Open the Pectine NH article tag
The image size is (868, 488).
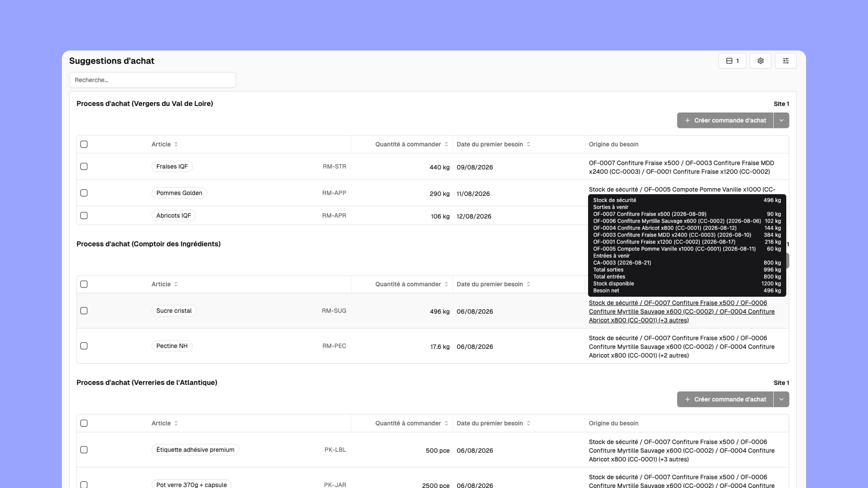tap(172, 346)
